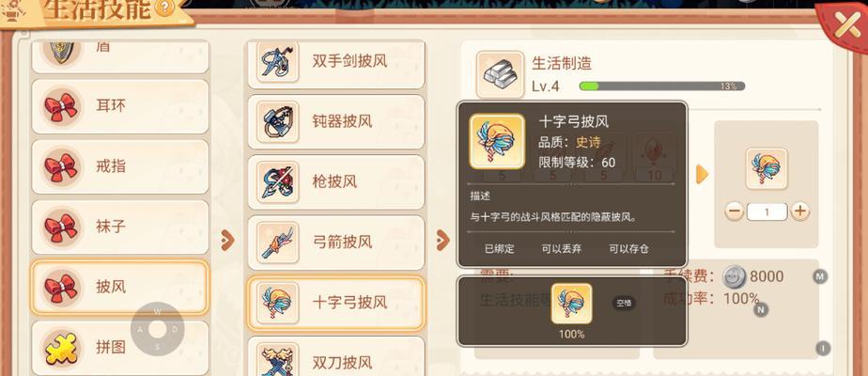Select the 弓箭披风 recipe

click(336, 243)
